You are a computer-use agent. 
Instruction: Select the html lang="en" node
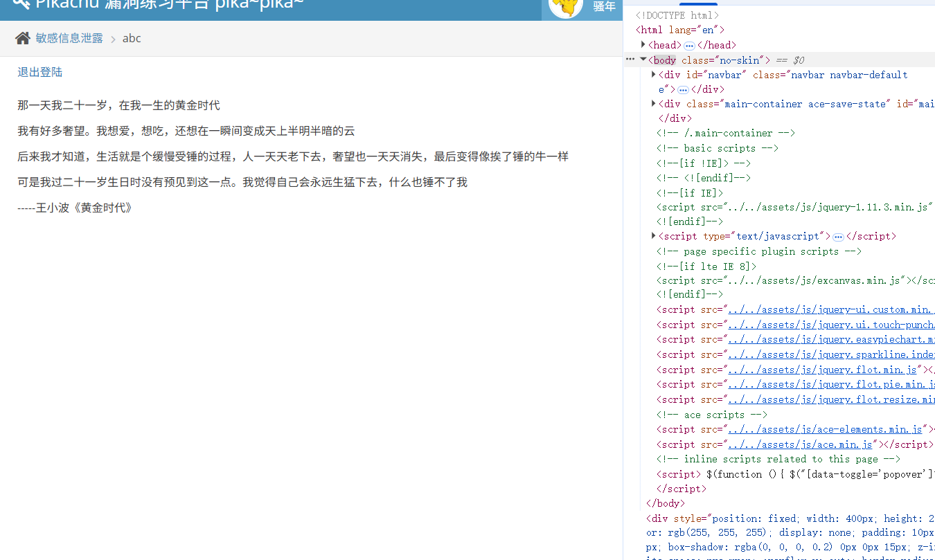680,30
